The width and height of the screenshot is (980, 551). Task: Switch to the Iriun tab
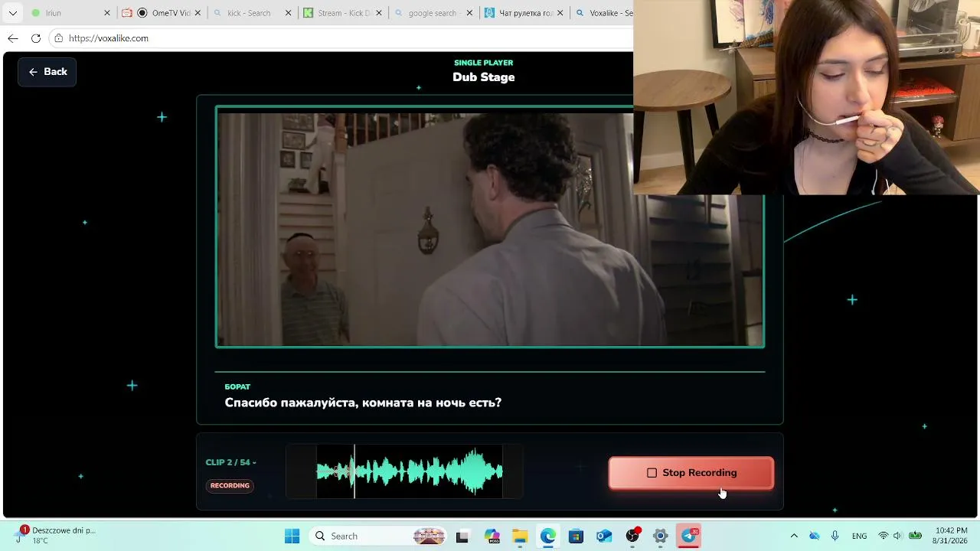(69, 13)
